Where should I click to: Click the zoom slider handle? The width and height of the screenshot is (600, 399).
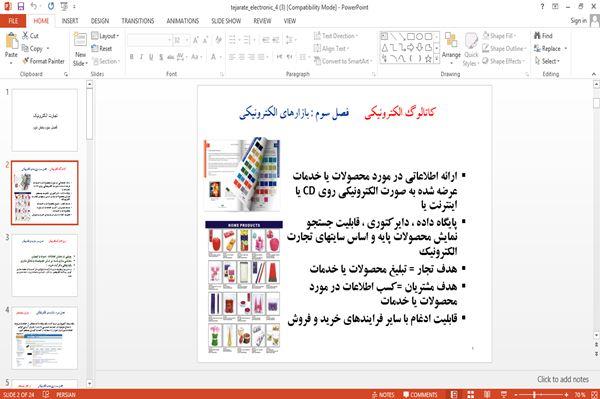pyautogui.click(x=534, y=394)
